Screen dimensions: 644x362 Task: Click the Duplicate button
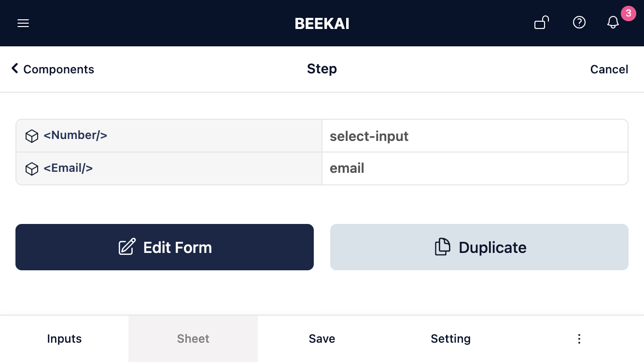479,247
